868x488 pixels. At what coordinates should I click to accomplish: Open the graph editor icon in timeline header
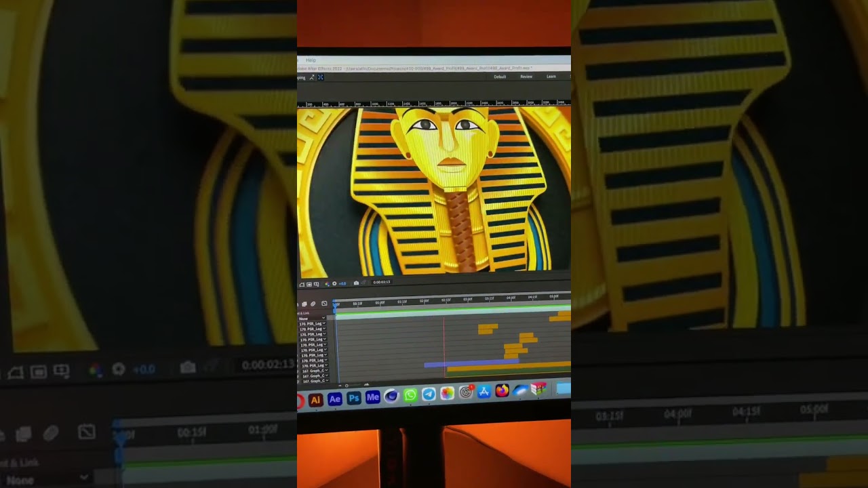coord(324,304)
